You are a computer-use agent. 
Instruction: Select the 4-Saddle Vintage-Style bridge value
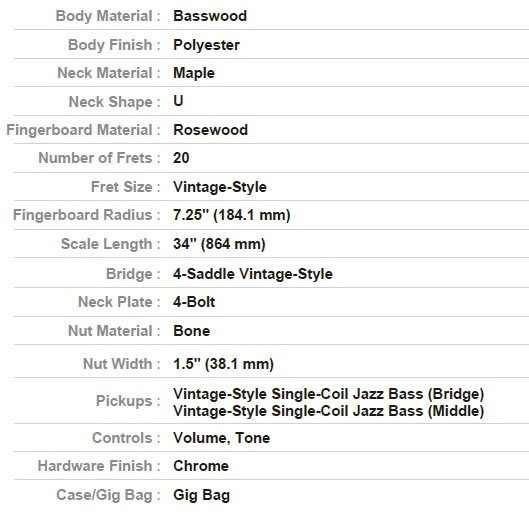point(253,274)
